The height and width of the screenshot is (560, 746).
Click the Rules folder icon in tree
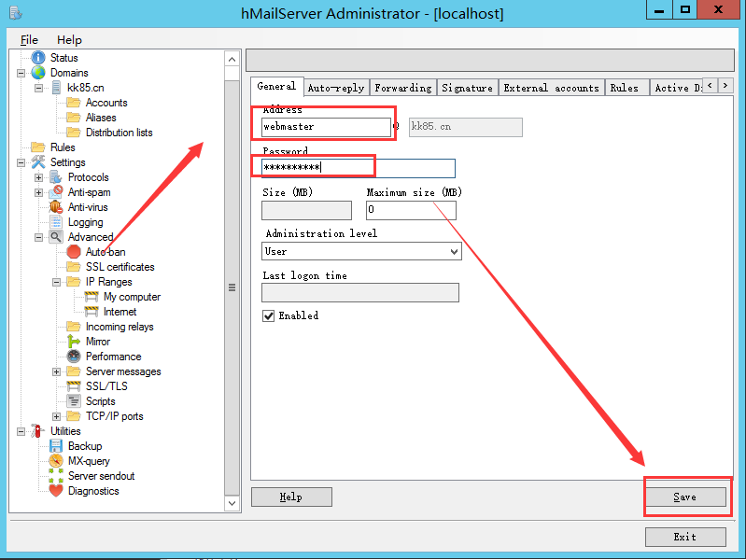[38, 147]
